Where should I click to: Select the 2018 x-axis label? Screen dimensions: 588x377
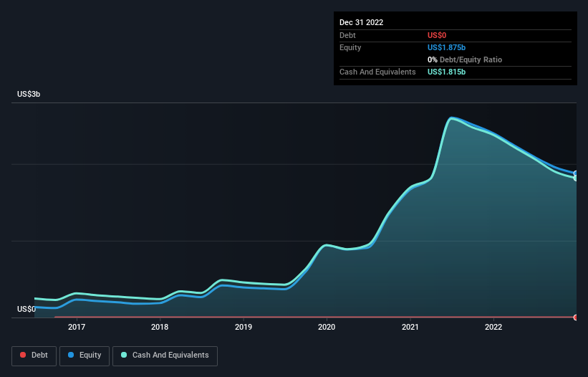[160, 327]
